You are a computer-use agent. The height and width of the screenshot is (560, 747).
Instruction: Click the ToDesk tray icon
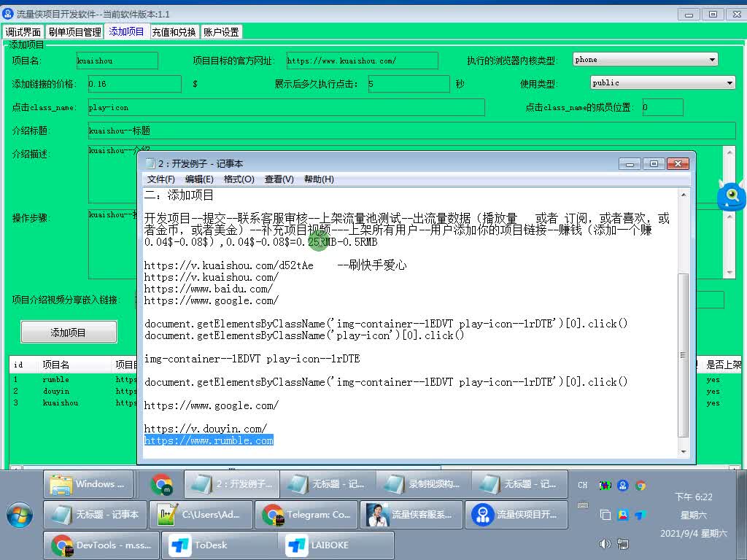click(640, 515)
